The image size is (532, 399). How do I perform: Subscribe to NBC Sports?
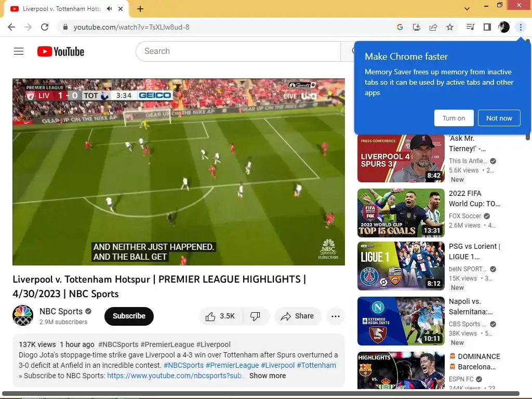tap(129, 316)
